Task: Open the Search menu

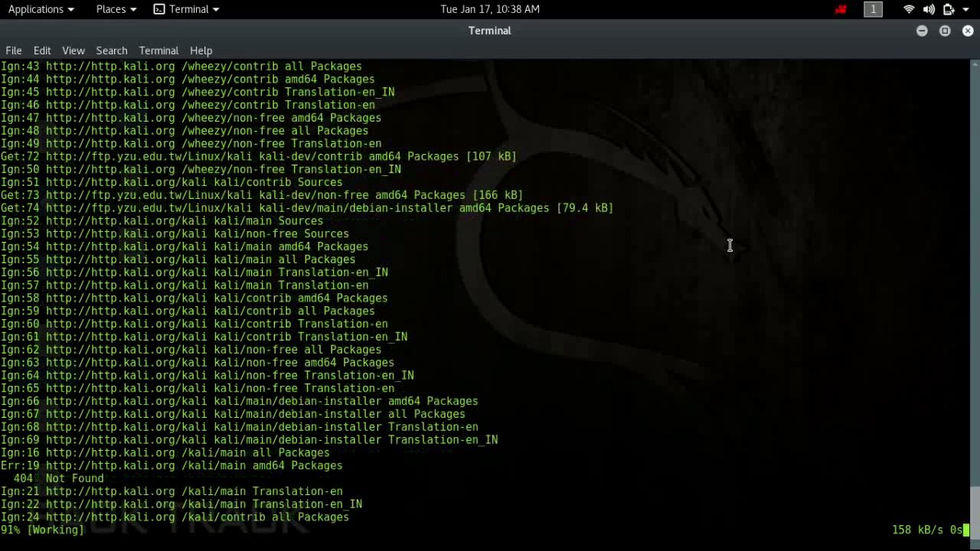Action: point(112,51)
